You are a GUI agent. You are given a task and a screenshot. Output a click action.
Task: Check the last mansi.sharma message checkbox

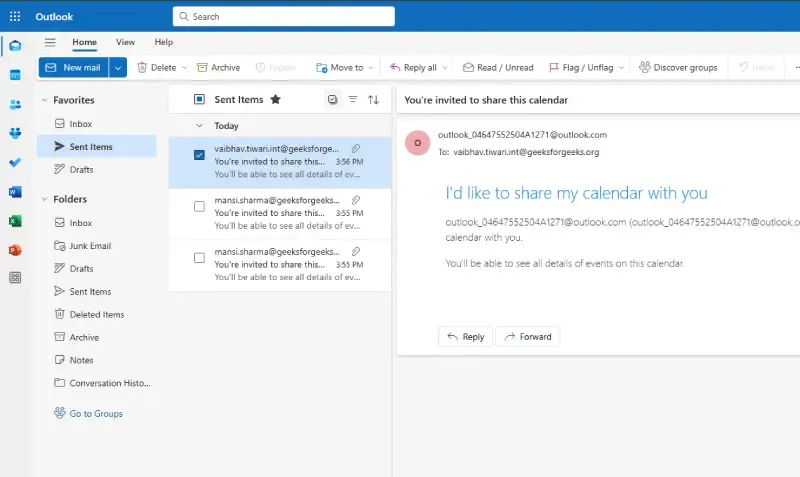pos(199,258)
